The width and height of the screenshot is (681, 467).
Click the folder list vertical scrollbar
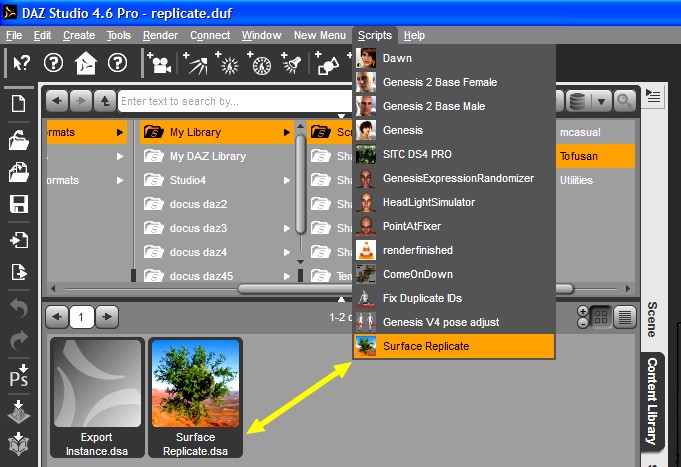300,185
